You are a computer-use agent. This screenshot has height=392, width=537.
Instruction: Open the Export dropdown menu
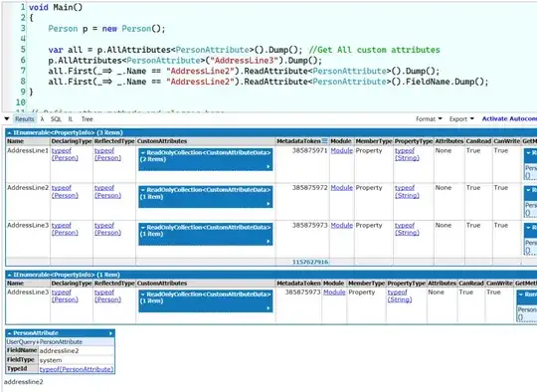[461, 119]
